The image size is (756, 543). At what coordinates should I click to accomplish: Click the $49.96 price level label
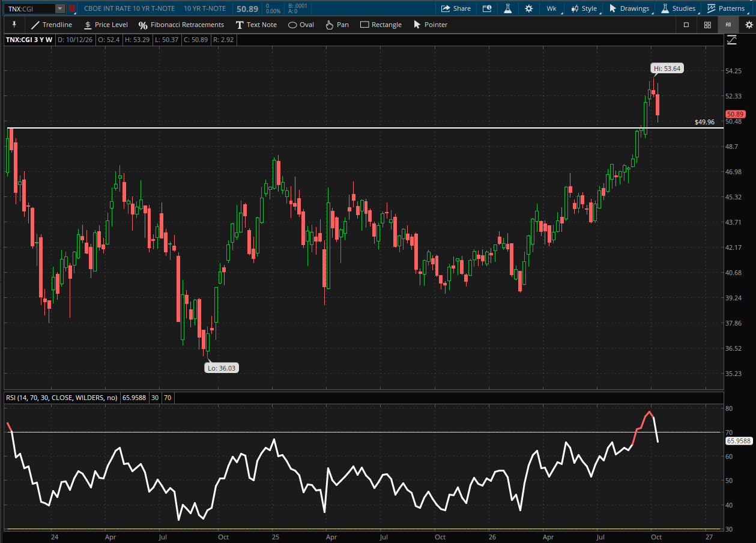[704, 122]
